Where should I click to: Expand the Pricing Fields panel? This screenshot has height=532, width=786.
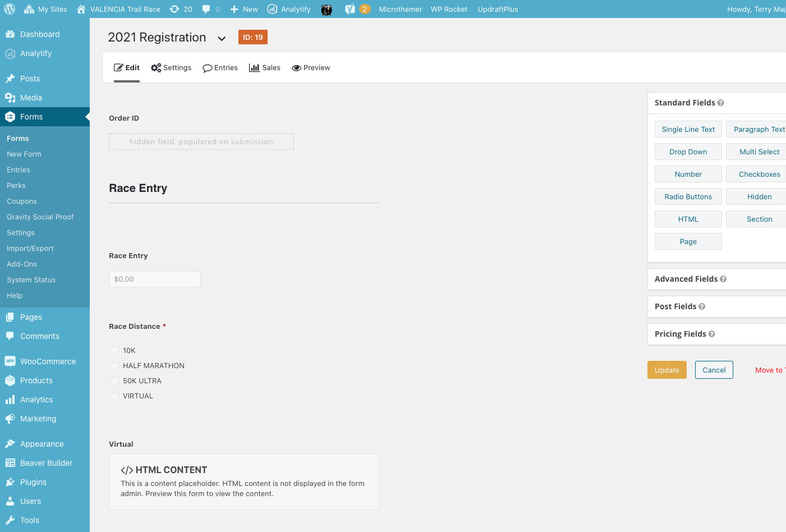716,334
